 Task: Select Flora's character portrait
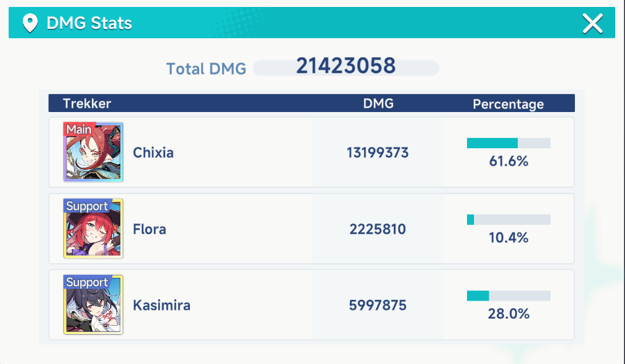(x=93, y=229)
